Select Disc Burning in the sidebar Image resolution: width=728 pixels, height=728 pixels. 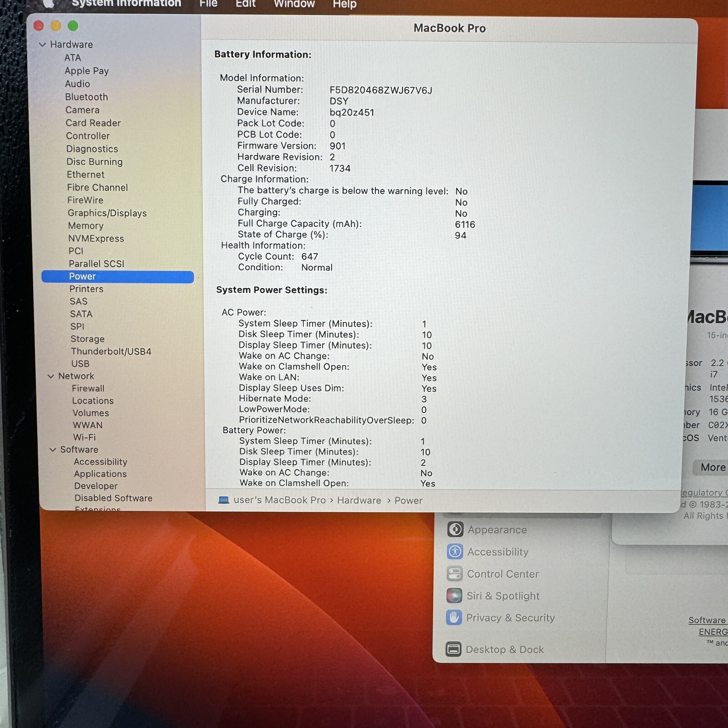(95, 162)
